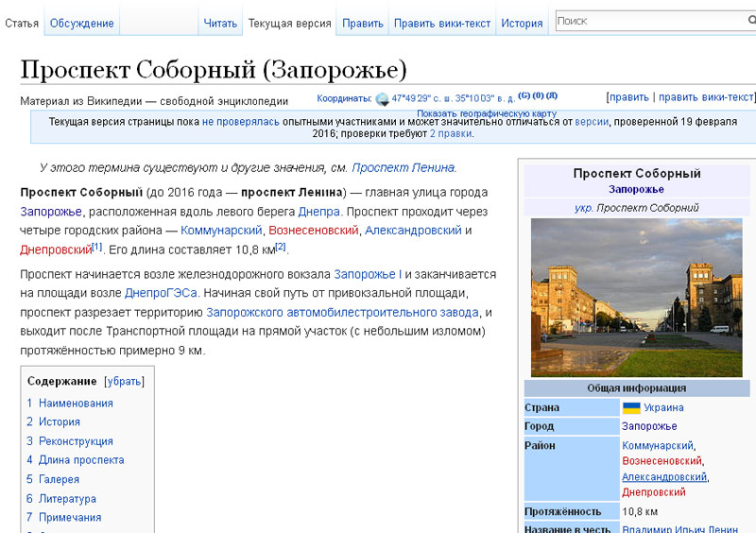
Task: Click the globe icon beside the coordinates
Action: 382,98
